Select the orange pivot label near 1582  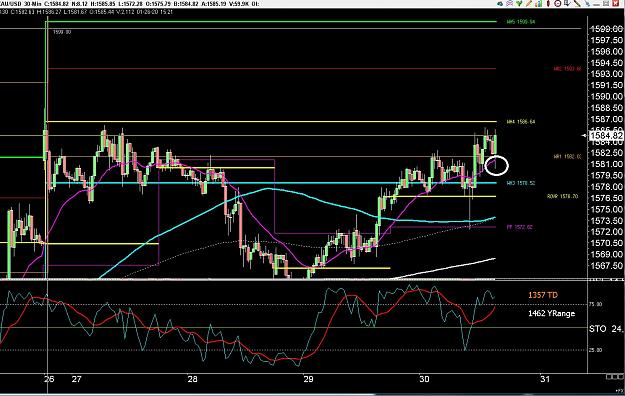(x=567, y=157)
